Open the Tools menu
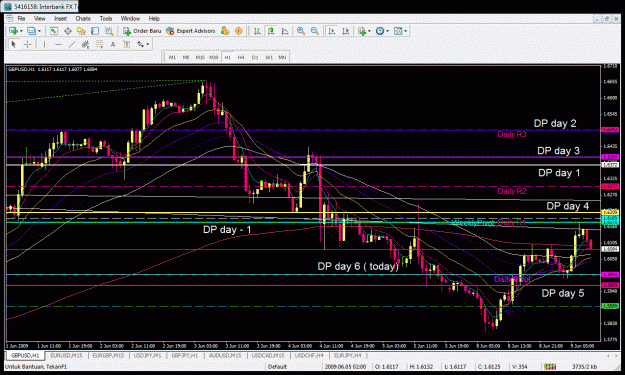 tap(106, 19)
